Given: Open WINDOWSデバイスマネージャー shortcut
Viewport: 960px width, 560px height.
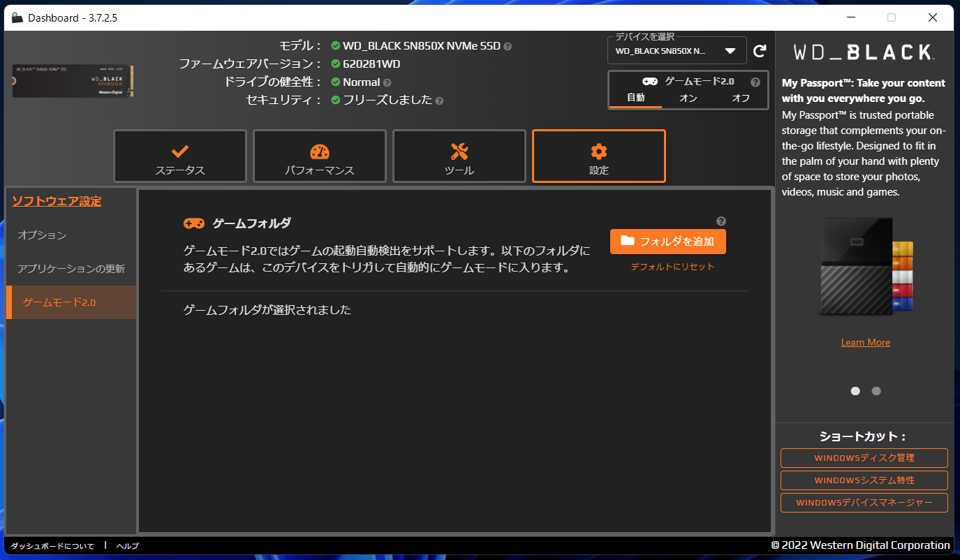Looking at the screenshot, I should pos(864,503).
